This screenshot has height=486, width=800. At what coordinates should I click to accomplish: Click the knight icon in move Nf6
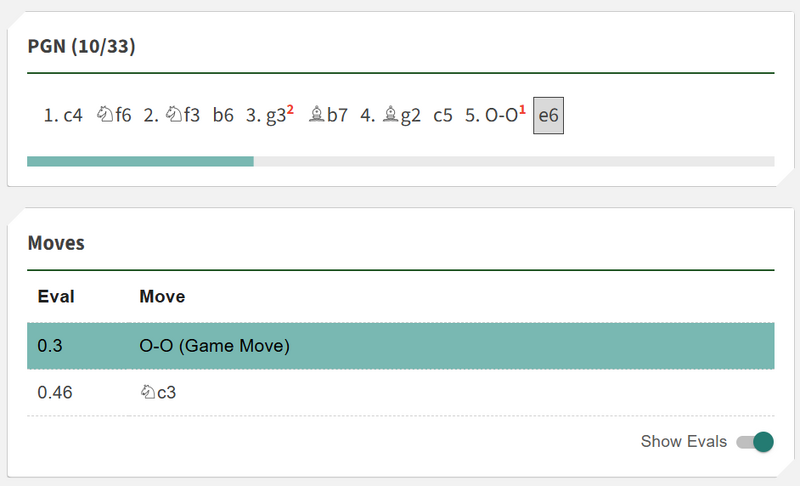104,115
